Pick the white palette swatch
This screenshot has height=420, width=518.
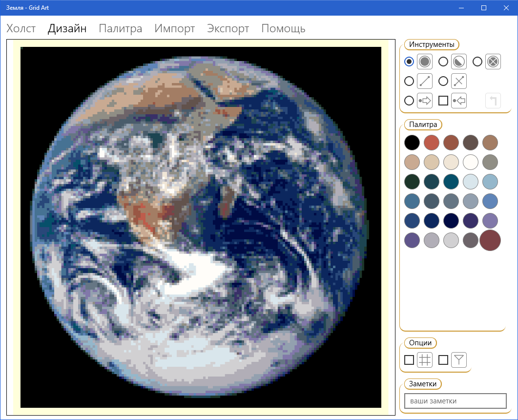pyautogui.click(x=471, y=162)
